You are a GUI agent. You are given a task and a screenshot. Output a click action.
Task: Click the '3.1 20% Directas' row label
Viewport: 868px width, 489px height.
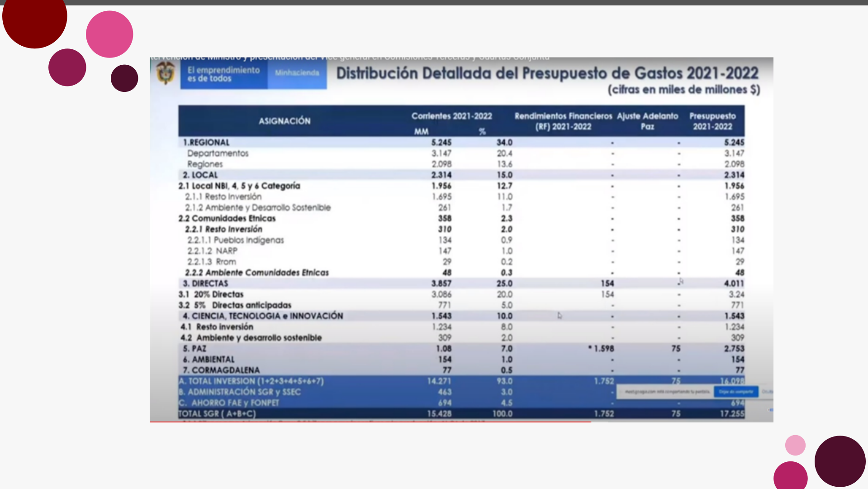pyautogui.click(x=211, y=294)
